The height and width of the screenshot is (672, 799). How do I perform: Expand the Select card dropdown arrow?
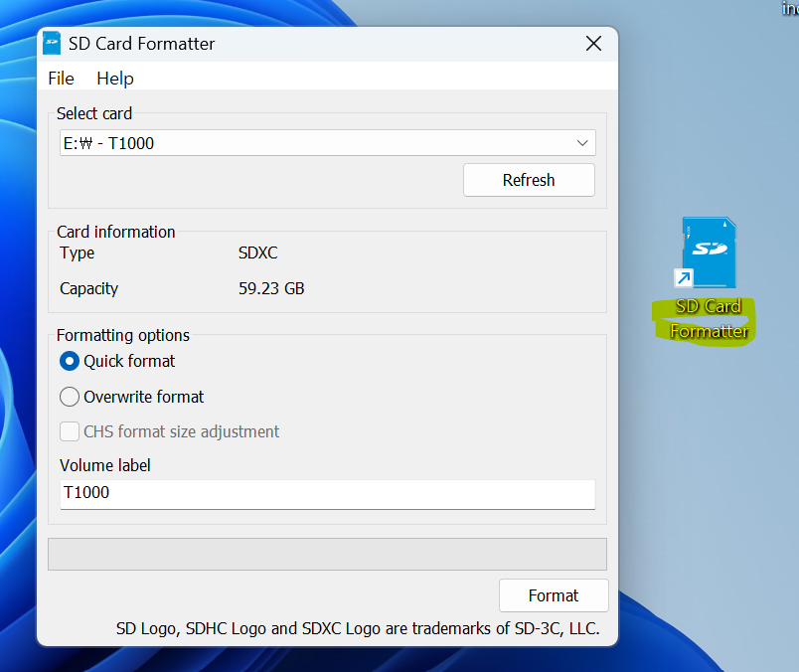pyautogui.click(x=582, y=143)
